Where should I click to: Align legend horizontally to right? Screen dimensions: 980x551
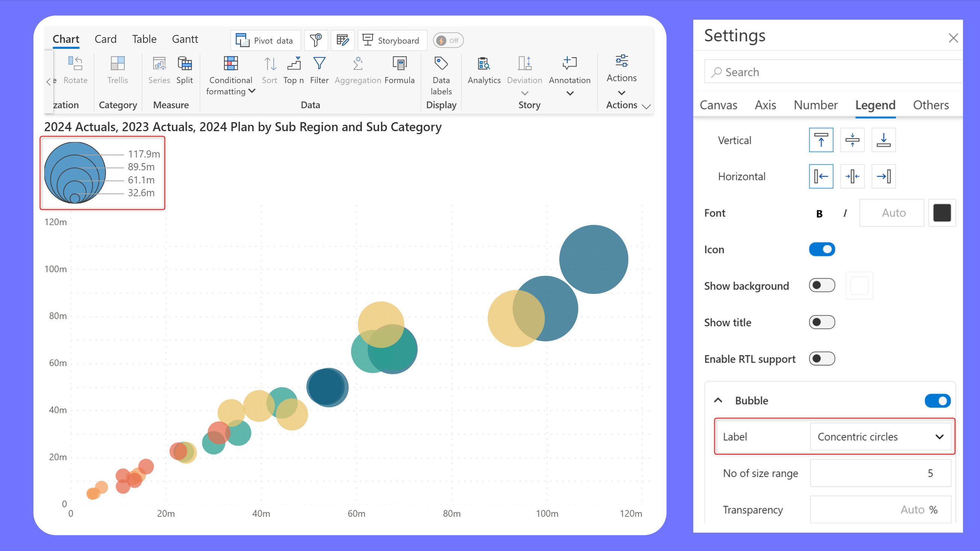(x=883, y=177)
